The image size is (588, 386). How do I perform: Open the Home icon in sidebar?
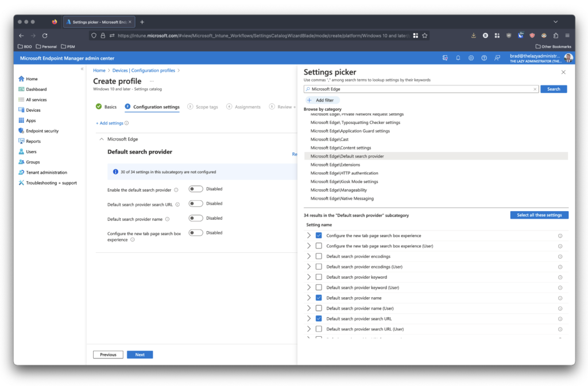[x=21, y=79]
